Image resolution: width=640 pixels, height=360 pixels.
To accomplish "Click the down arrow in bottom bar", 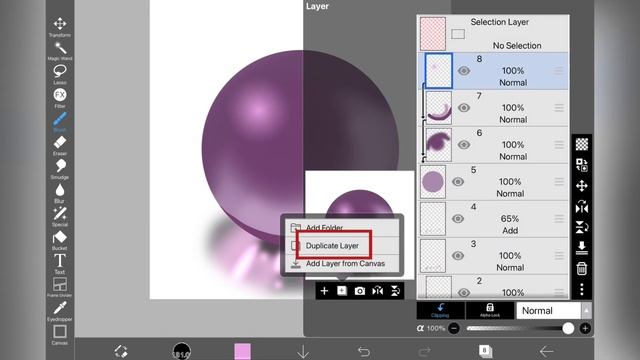I will pos(303,351).
